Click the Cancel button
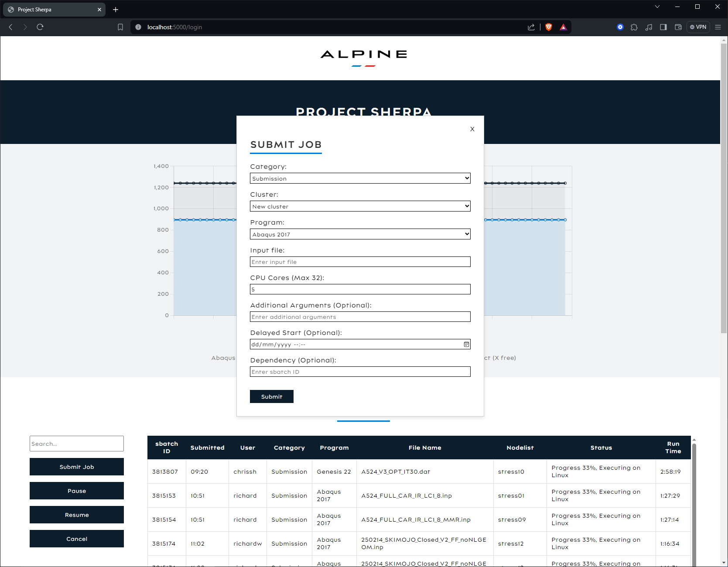 (x=77, y=539)
